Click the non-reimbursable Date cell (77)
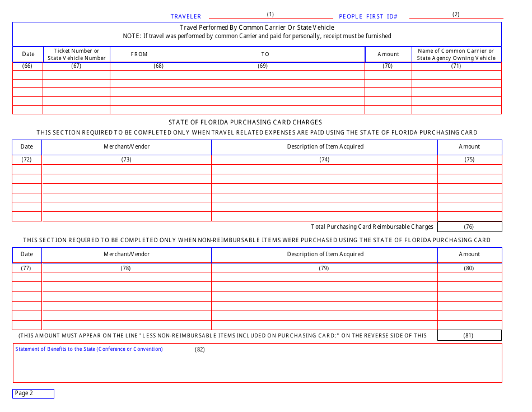 [x=27, y=268]
